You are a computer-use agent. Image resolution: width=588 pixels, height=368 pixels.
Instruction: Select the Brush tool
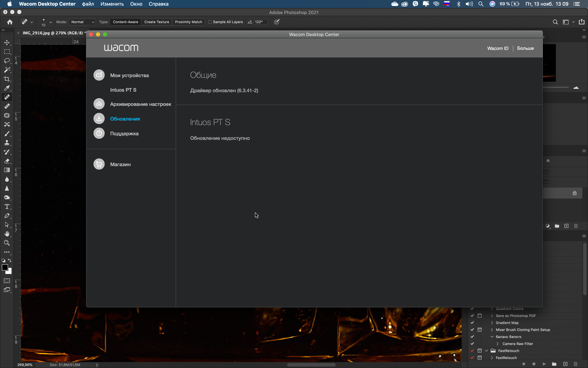pyautogui.click(x=7, y=133)
